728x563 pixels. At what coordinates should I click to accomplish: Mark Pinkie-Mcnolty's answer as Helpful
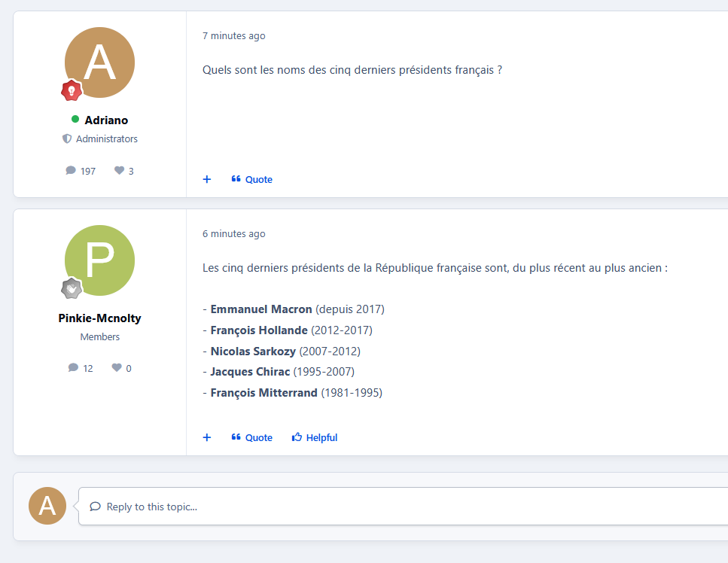[x=315, y=437]
